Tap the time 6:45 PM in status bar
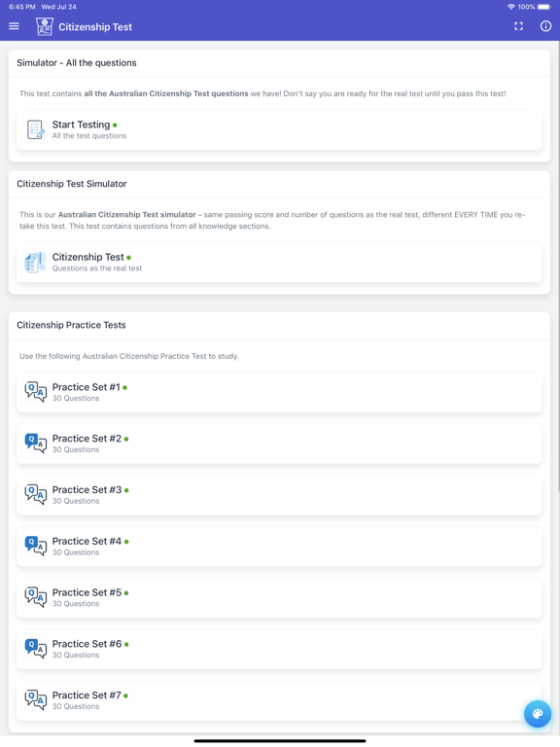The image size is (560, 747). [22, 7]
